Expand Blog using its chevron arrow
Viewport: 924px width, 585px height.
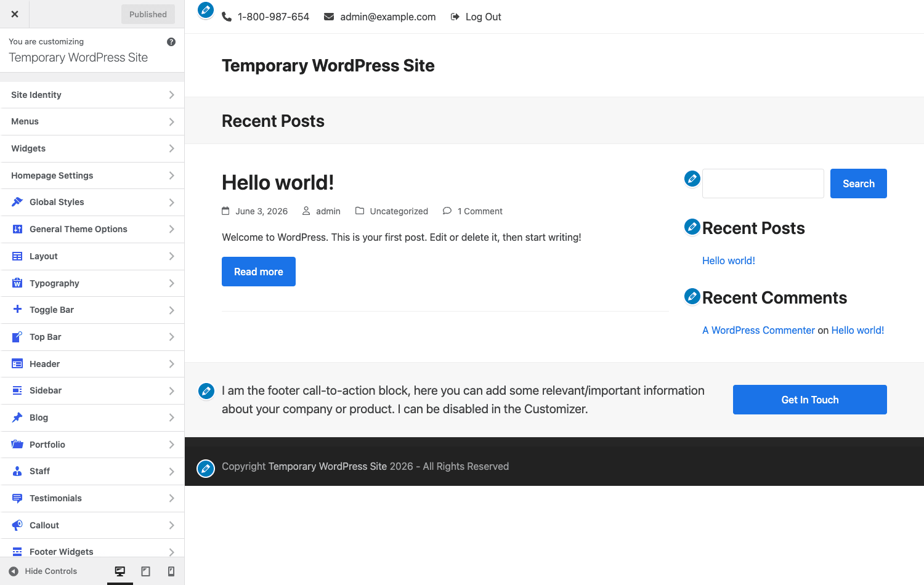[171, 418]
